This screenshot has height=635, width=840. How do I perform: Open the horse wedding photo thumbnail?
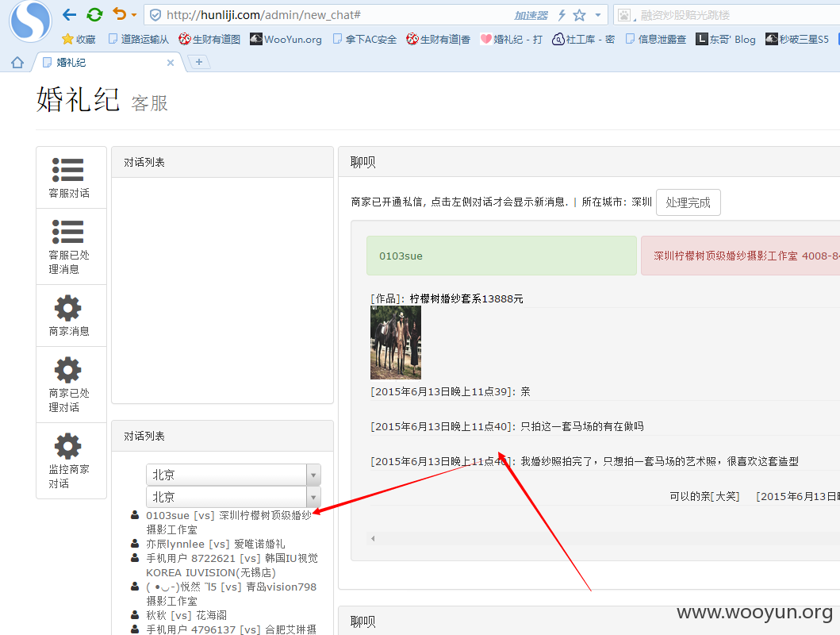pyautogui.click(x=395, y=342)
